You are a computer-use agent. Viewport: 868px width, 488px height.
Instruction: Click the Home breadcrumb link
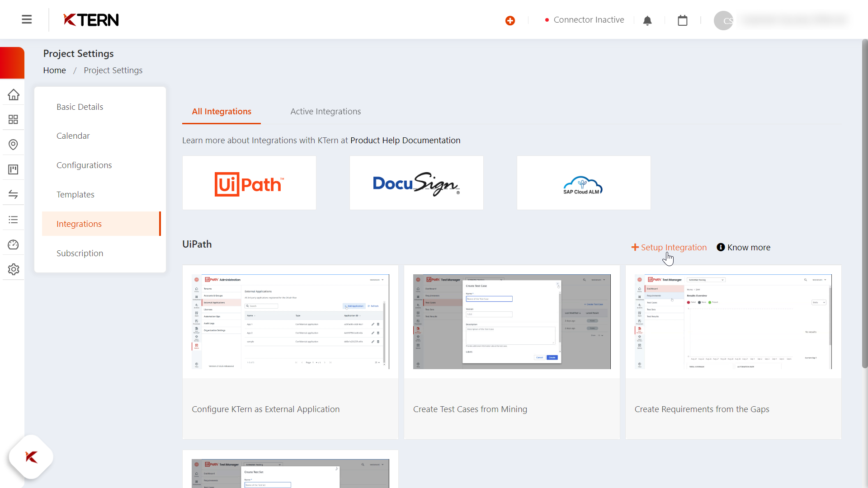(55, 70)
